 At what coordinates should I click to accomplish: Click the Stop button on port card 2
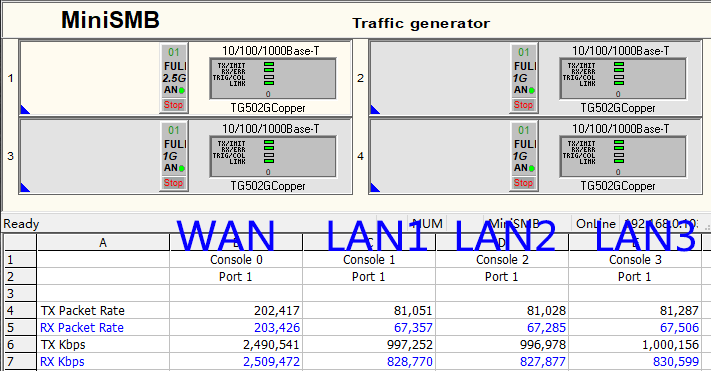click(523, 105)
